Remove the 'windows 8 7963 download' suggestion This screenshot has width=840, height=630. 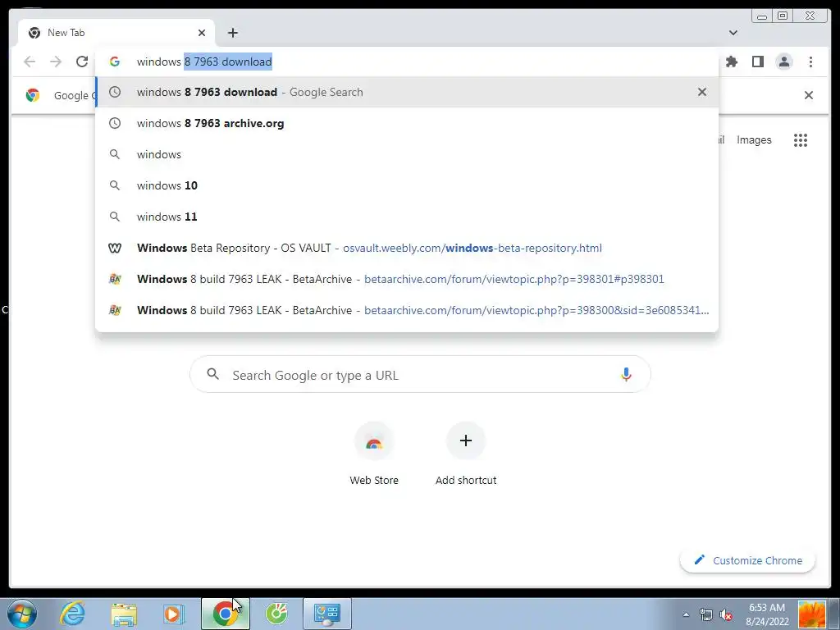(702, 92)
